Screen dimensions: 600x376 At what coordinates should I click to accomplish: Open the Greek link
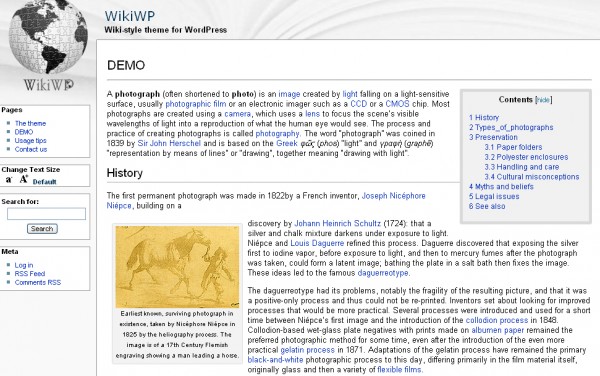pyautogui.click(x=287, y=143)
